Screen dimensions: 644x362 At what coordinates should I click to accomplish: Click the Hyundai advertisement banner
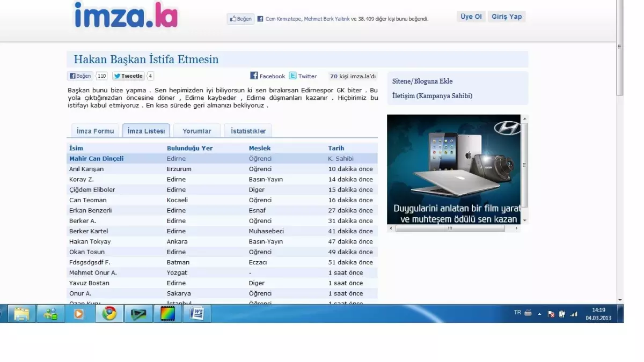click(x=453, y=169)
